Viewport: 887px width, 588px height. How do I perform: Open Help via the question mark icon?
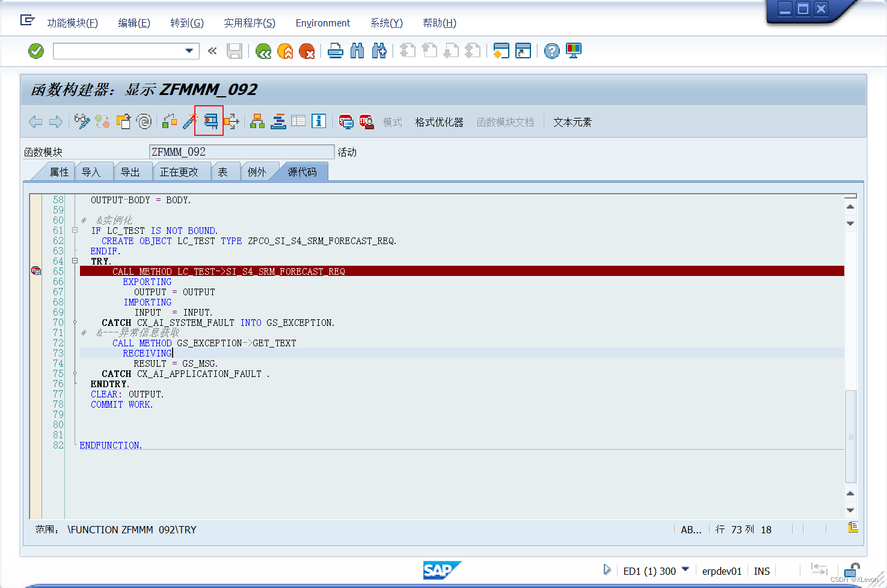coord(552,51)
